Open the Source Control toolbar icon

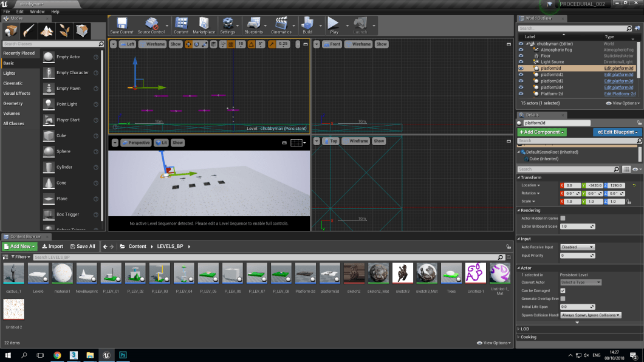pos(151,26)
